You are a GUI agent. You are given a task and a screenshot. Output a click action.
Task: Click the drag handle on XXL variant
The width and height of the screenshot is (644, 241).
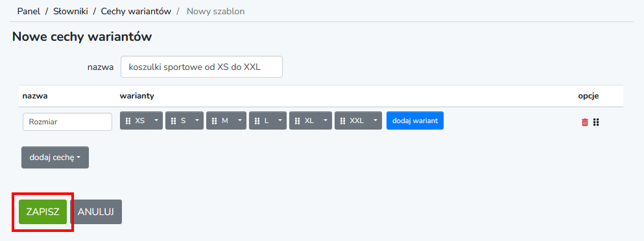[342, 120]
